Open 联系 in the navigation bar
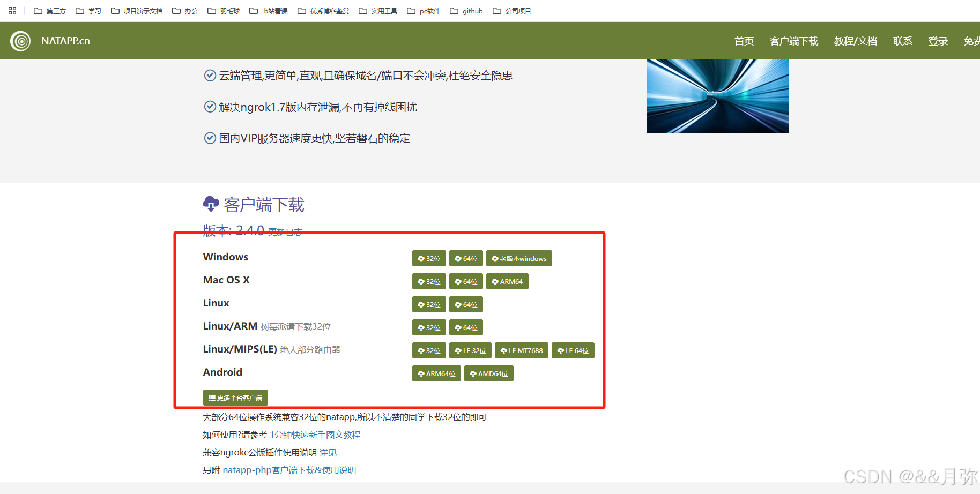 pos(903,41)
